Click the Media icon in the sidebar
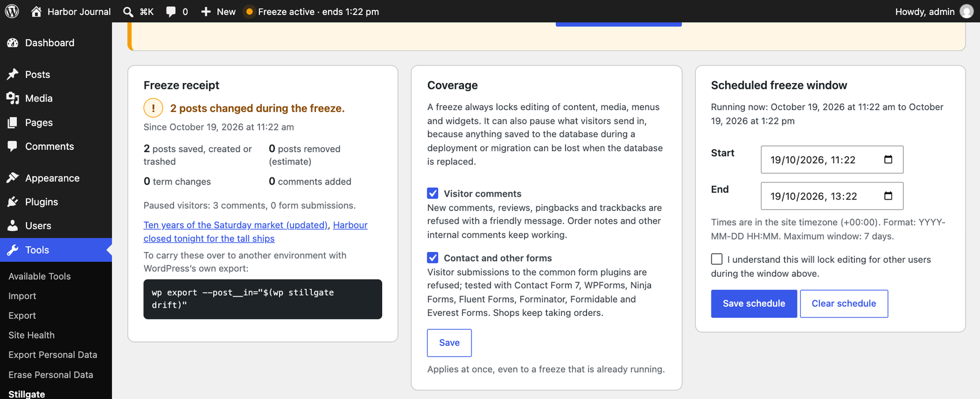 click(13, 99)
